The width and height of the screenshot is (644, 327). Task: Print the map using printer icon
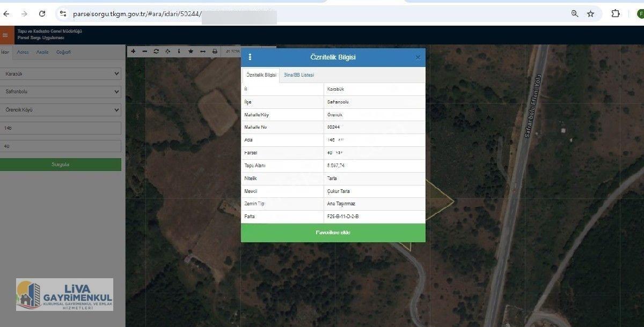pyautogui.click(x=215, y=51)
